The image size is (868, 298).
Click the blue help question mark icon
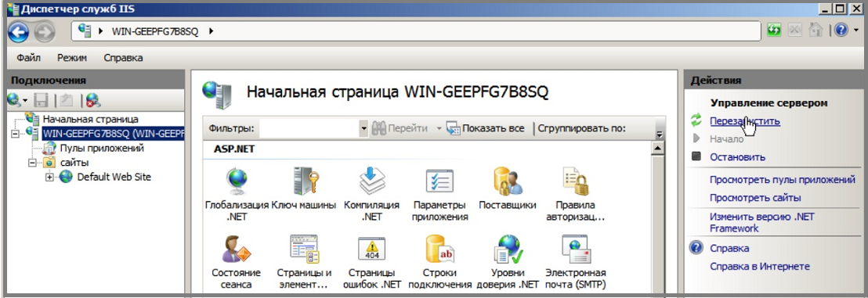[841, 31]
